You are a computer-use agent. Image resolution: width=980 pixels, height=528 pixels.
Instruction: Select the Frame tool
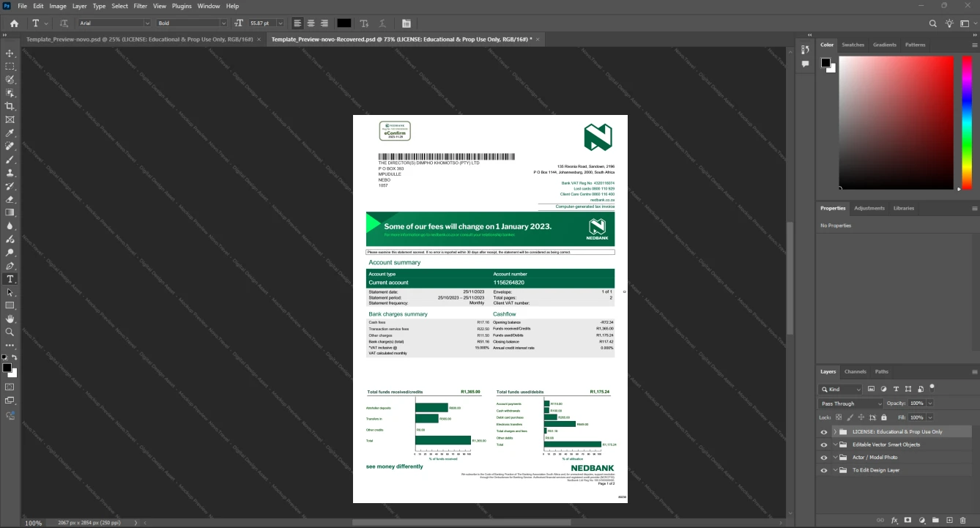[10, 119]
